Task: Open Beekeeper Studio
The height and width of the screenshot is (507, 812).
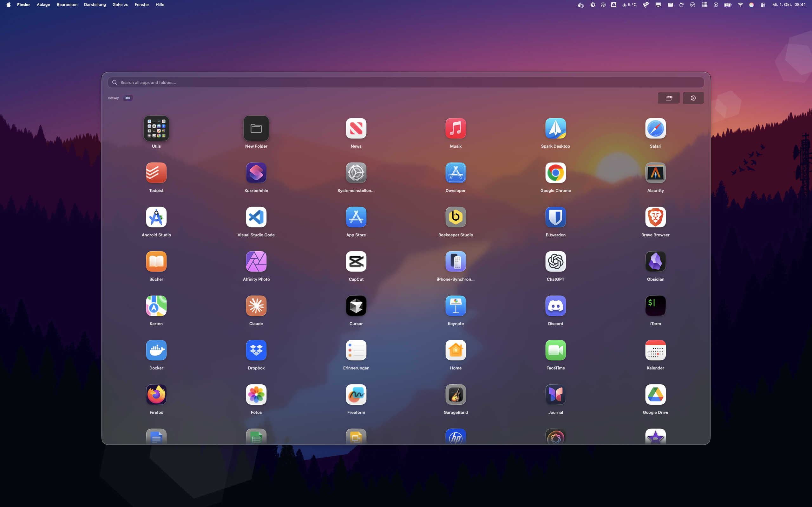Action: [x=455, y=217]
